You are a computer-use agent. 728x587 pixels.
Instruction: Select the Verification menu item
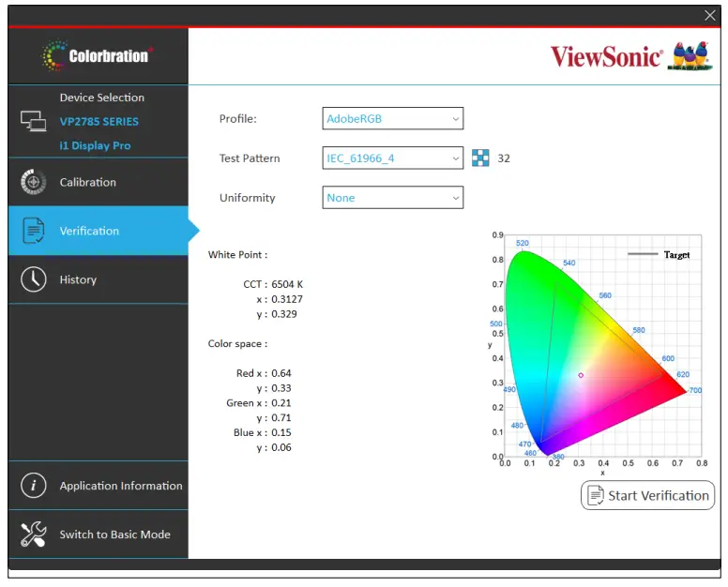(99, 231)
